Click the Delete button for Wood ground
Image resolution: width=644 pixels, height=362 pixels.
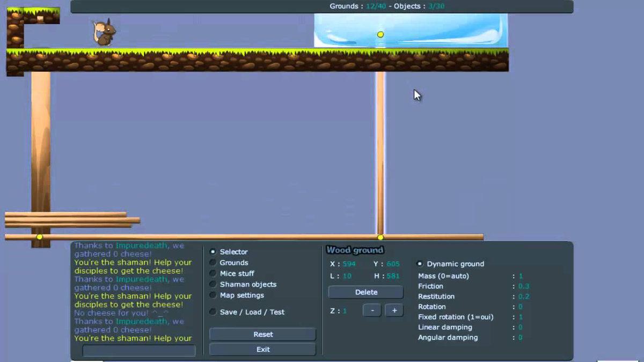pyautogui.click(x=366, y=292)
